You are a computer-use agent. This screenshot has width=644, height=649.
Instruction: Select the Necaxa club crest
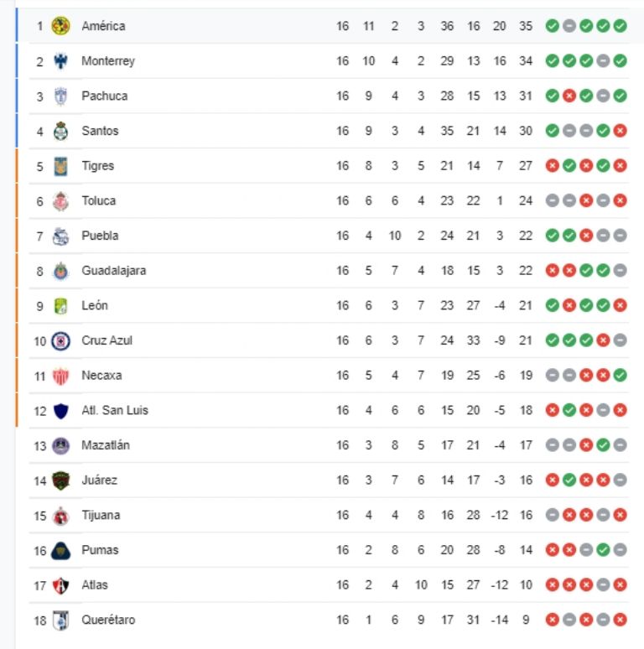pos(60,376)
